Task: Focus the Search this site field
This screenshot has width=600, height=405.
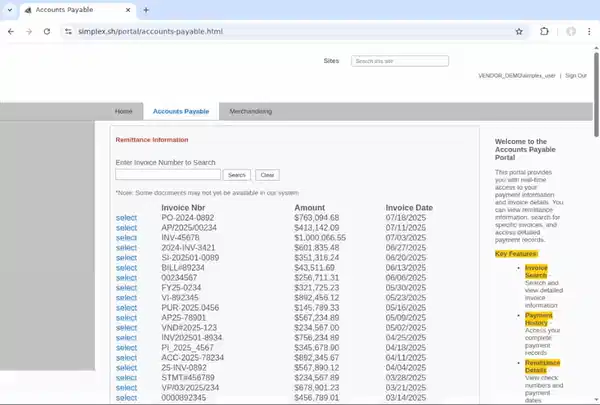Action: (x=400, y=61)
